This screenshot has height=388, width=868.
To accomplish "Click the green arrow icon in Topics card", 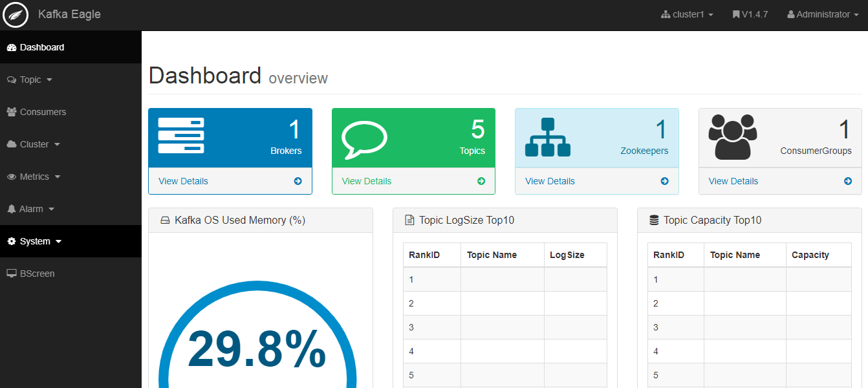I will pos(481,181).
